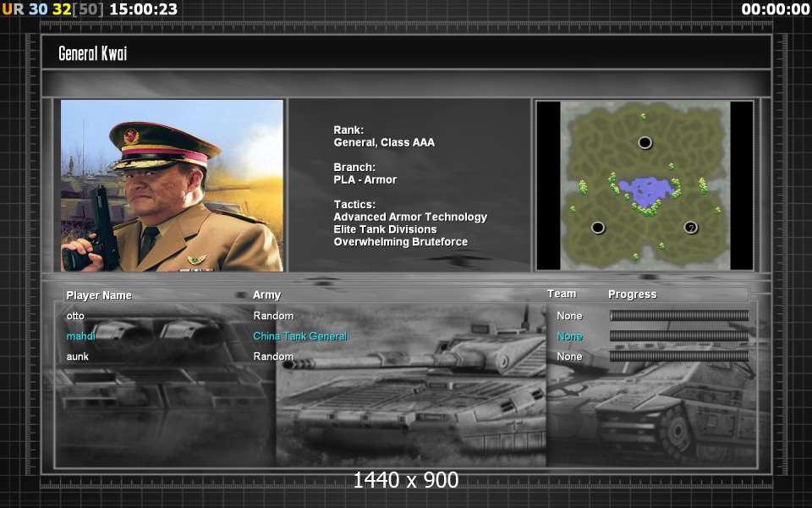Click "Overwhelming Bruteforce" tactic line
The width and height of the screenshot is (812, 508).
tap(401, 242)
